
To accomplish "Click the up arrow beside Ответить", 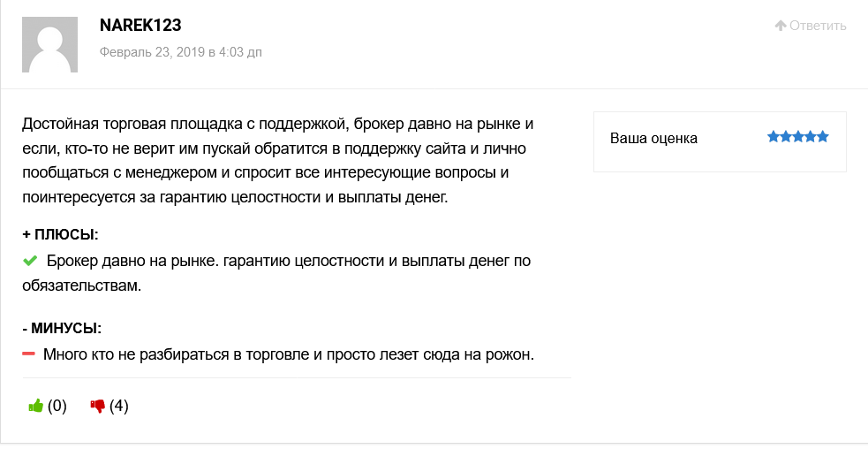I will pos(781,26).
